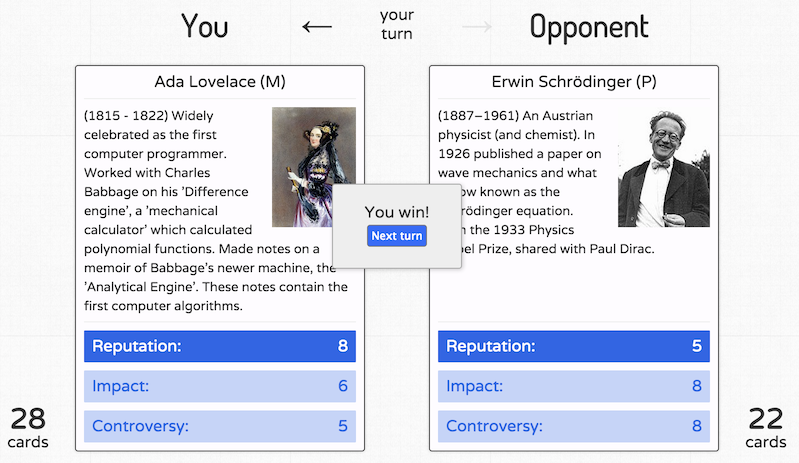Click the 28 cards counter
799x463 pixels.
(28, 428)
